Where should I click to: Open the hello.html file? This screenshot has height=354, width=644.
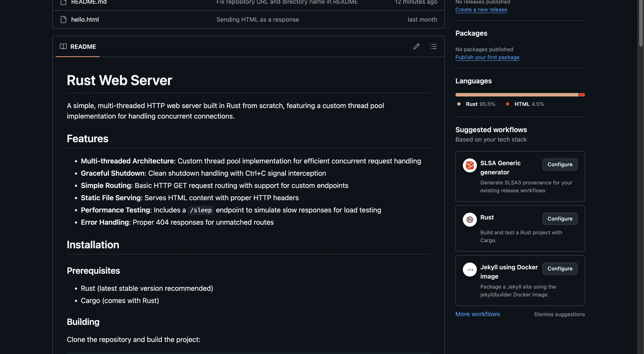pyautogui.click(x=85, y=19)
